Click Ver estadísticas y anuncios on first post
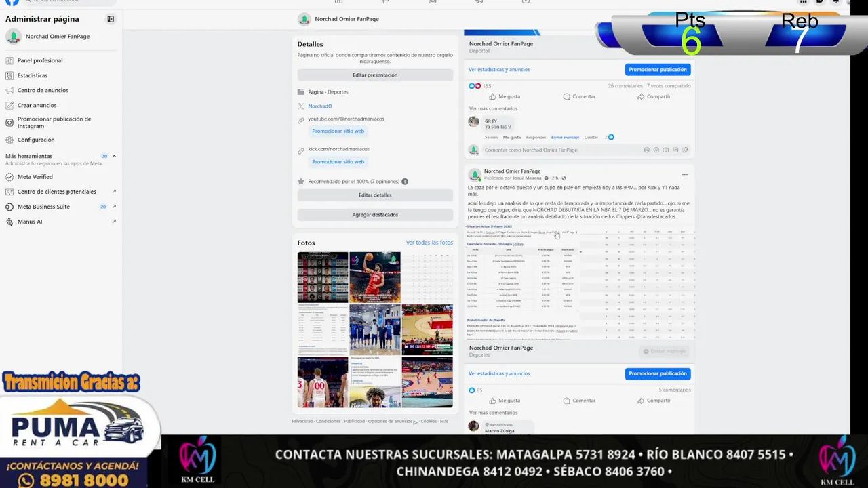This screenshot has height=488, width=868. [x=499, y=70]
